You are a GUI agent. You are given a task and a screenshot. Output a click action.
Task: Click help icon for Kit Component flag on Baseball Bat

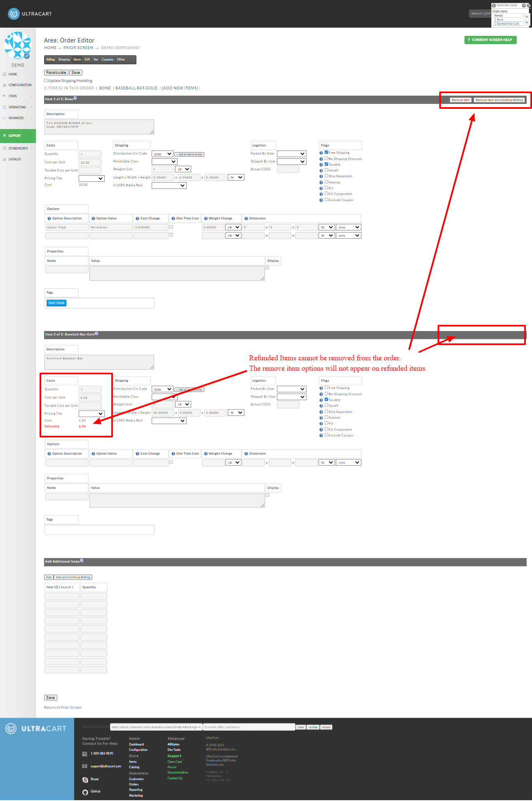pyautogui.click(x=321, y=430)
